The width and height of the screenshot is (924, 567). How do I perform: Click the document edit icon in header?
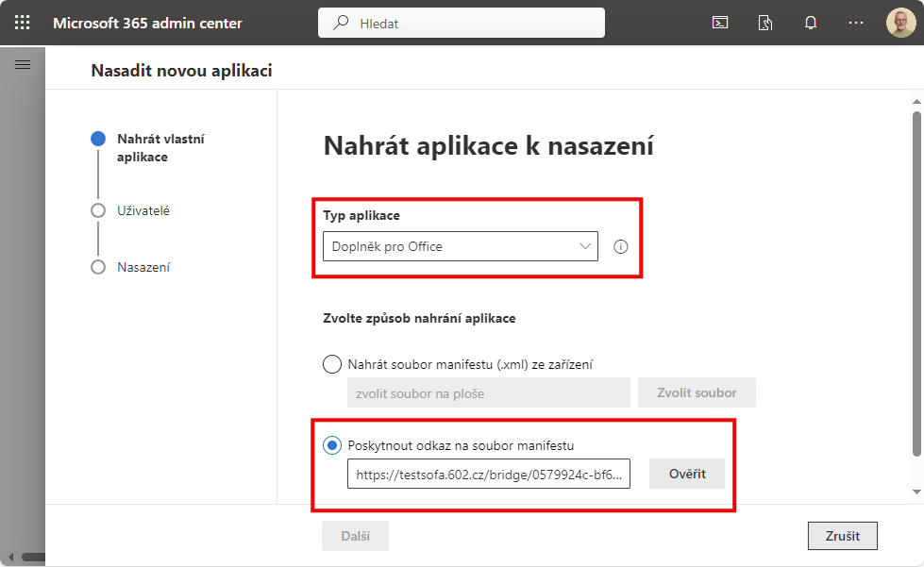(764, 23)
